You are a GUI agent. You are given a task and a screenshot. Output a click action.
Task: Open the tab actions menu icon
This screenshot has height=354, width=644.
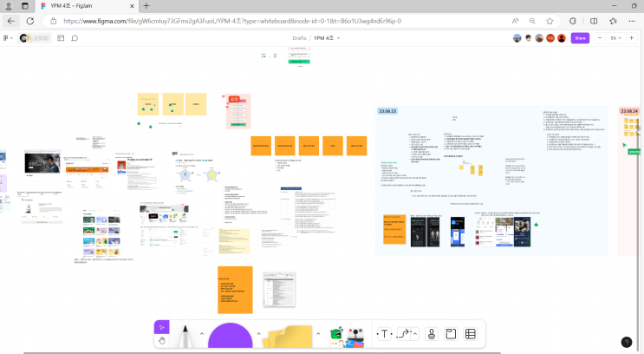point(25,6)
